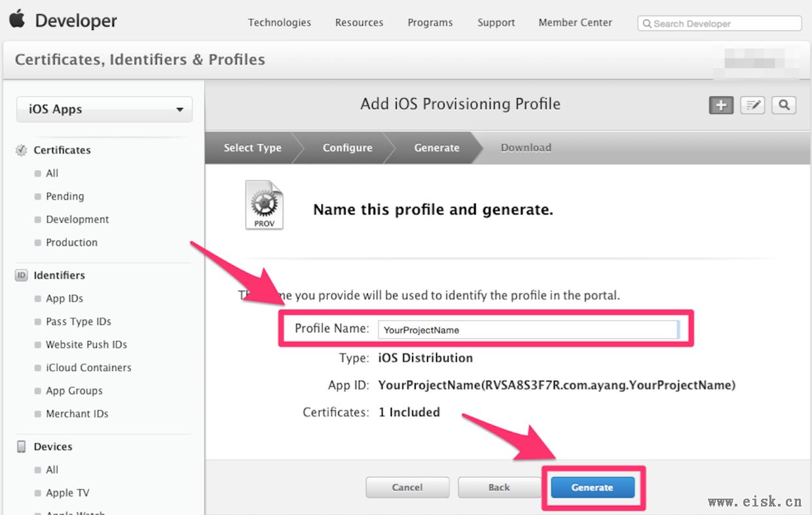Open Website Push IDs in sidebar

(x=86, y=344)
